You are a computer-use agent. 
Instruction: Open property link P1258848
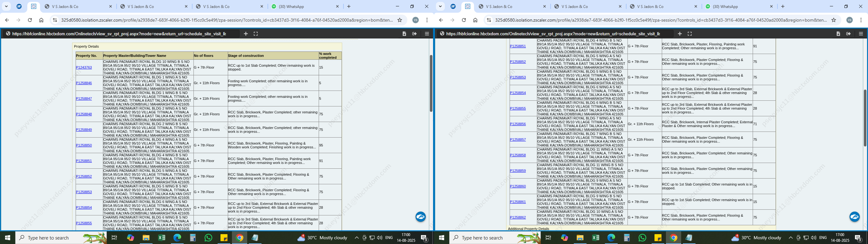click(84, 114)
